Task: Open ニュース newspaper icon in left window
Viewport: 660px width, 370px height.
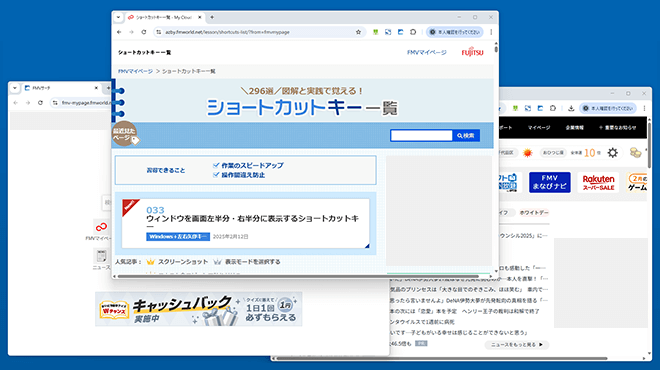Action: click(101, 256)
